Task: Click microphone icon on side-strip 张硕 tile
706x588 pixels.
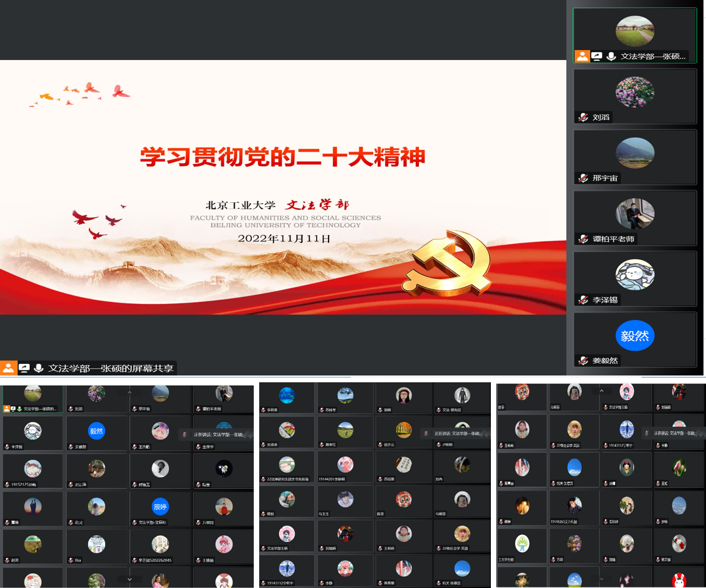Action: tap(611, 56)
